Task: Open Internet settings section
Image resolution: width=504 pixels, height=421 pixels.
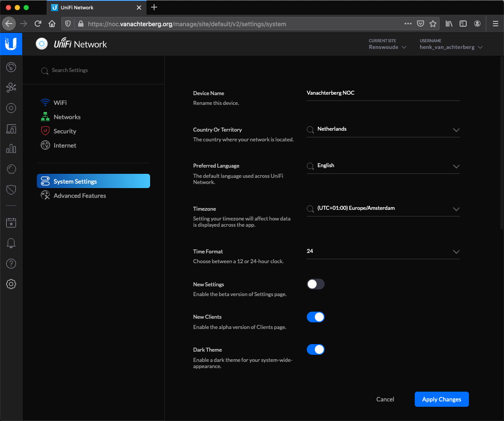Action: [x=59, y=145]
